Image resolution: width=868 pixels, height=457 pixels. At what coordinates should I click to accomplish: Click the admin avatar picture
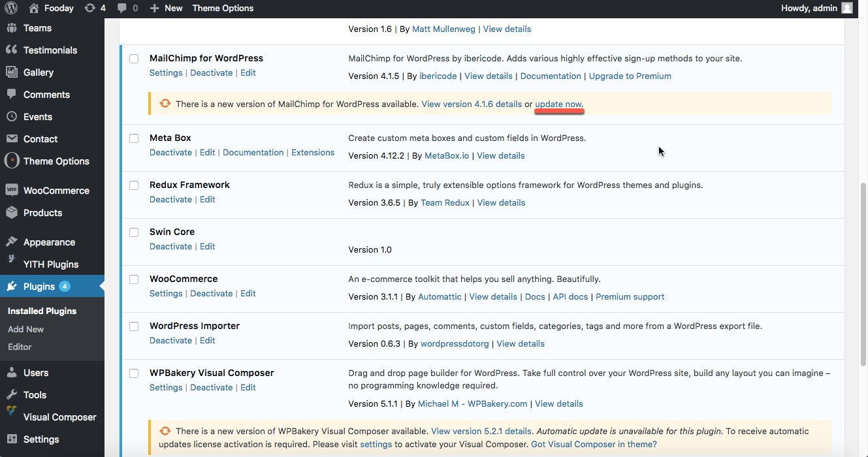(846, 8)
